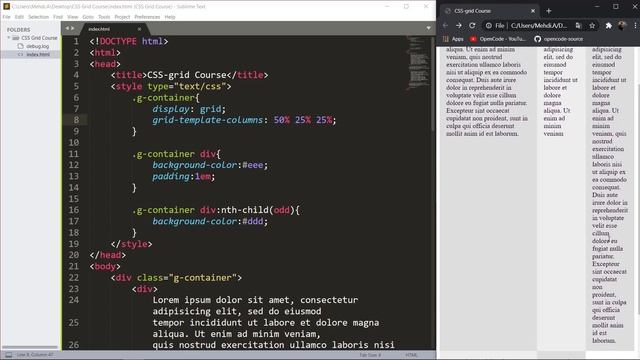The height and width of the screenshot is (360, 640).
Task: Close the index.html editor tab
Action: pyautogui.click(x=140, y=29)
